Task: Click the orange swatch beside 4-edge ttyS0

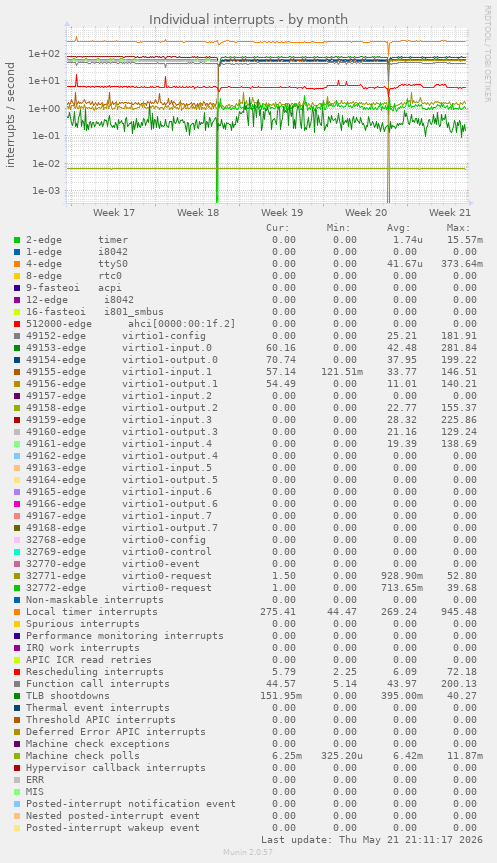Action: [x=17, y=264]
